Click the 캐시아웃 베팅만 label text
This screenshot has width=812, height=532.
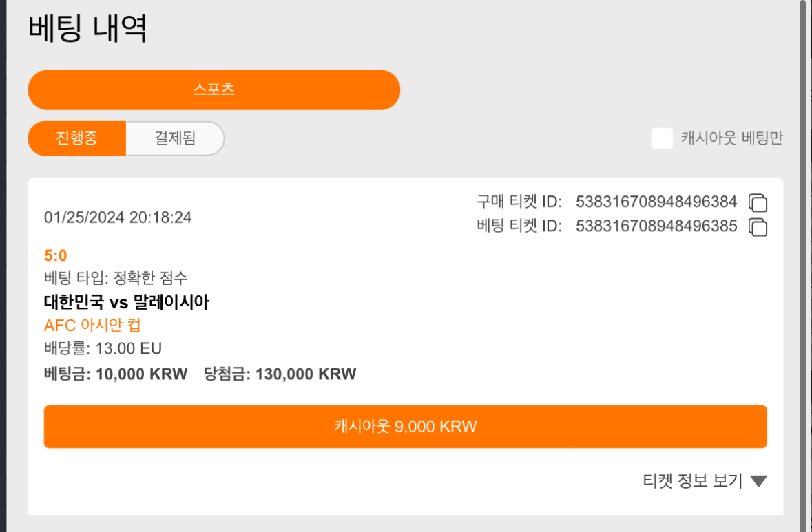tap(731, 138)
